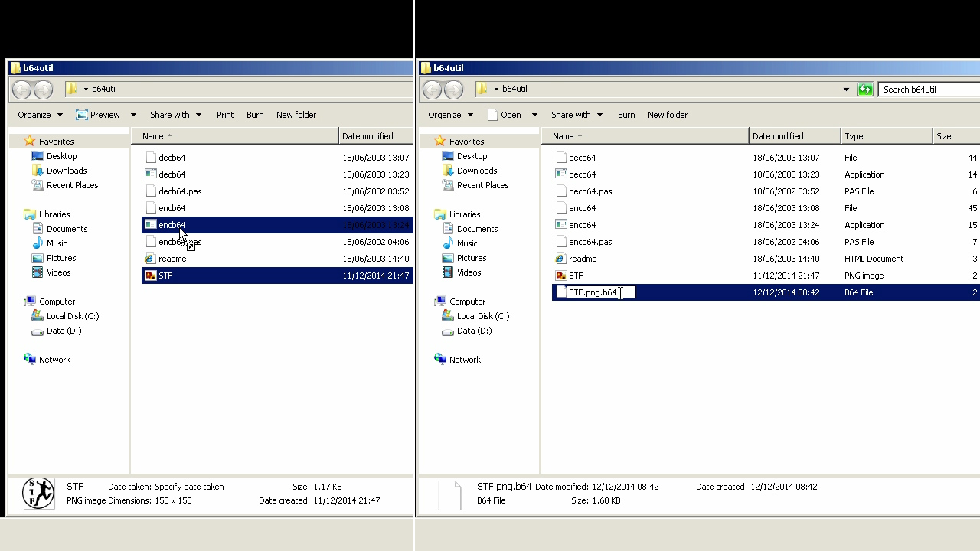Screen dimensions: 980x551
Task: Click the green refresh icon in right window
Action: click(x=865, y=90)
